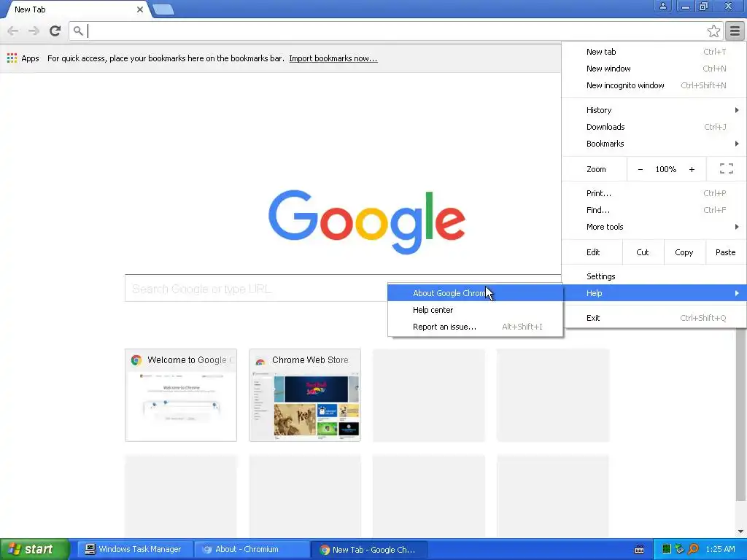
Task: Click the Search Google or type URL box
Action: (256, 288)
